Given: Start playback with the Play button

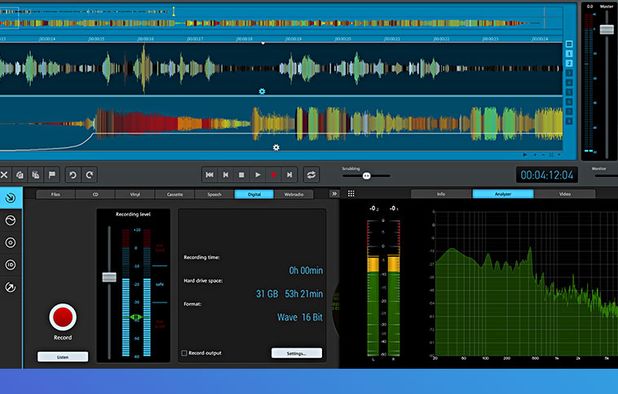Looking at the screenshot, I should click(258, 175).
